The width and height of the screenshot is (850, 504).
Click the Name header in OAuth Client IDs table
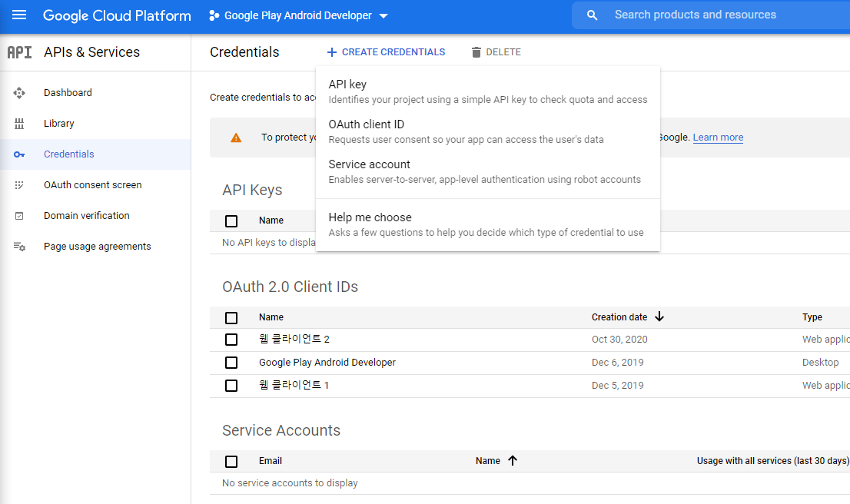pos(271,317)
